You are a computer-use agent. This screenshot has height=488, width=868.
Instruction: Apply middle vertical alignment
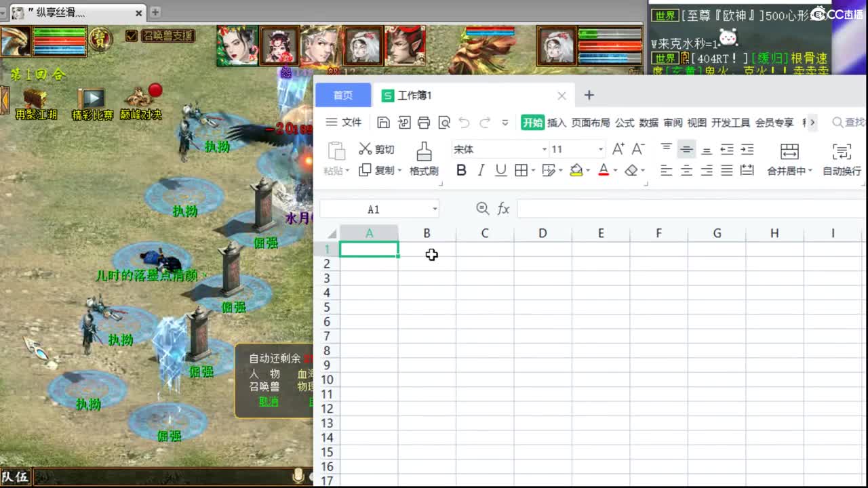(x=686, y=149)
